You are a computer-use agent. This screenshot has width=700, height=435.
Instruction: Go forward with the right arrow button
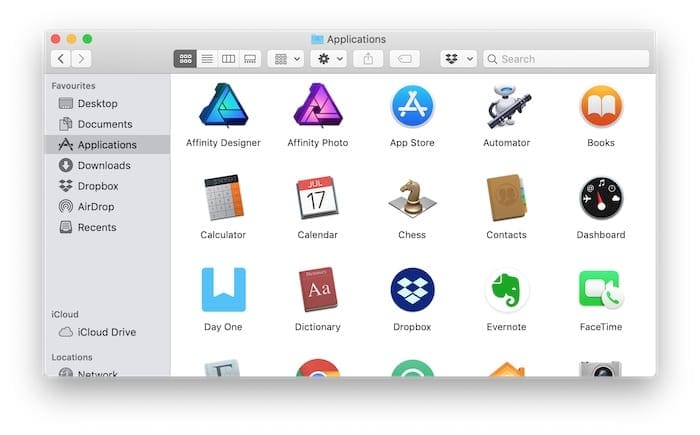(x=81, y=59)
